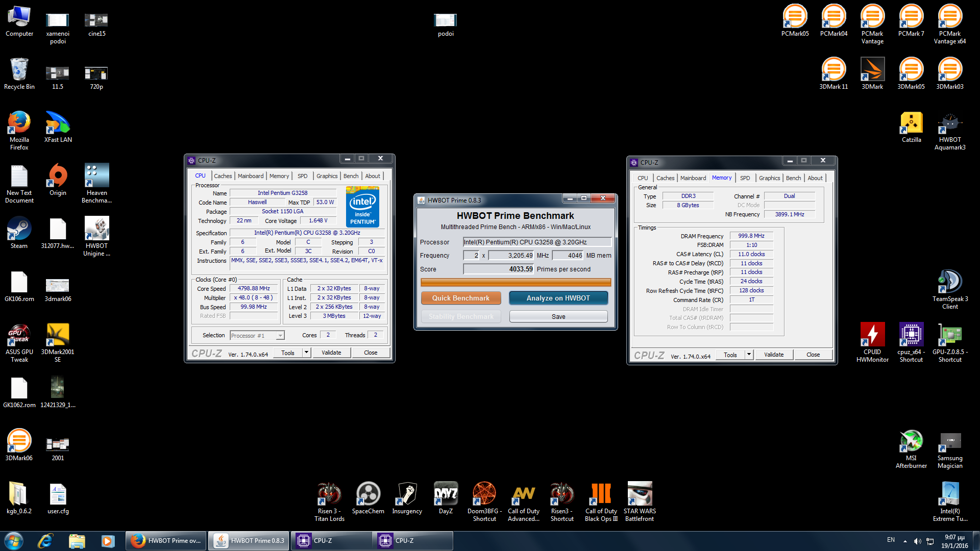Open Windows Start button

tap(14, 541)
